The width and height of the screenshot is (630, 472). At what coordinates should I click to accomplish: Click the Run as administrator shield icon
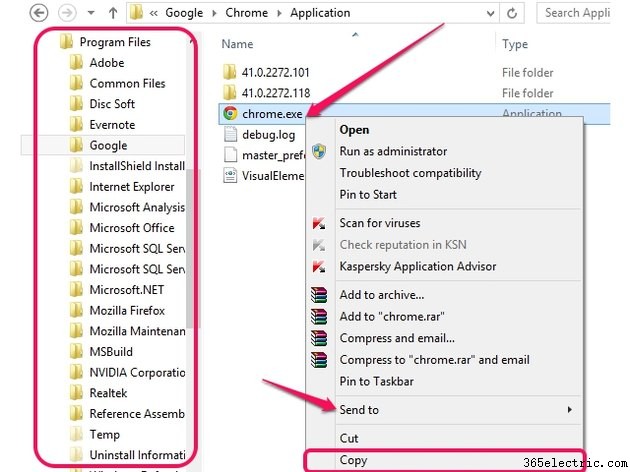point(319,151)
